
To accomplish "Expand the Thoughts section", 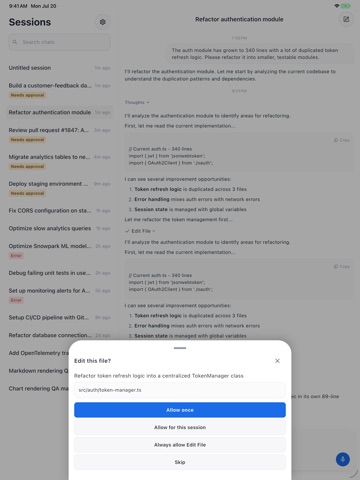I will pos(137,102).
